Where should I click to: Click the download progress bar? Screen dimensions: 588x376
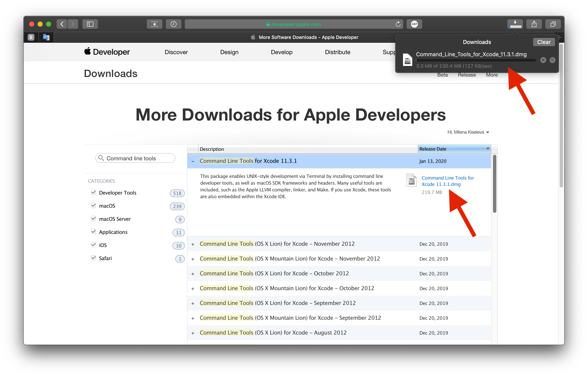pyautogui.click(x=476, y=60)
